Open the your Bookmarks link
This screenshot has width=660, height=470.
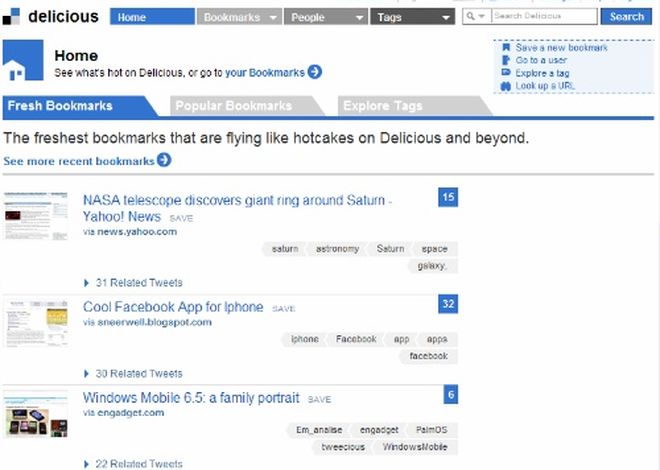264,72
